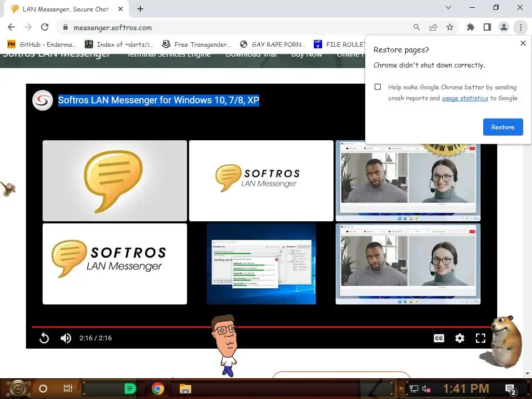Open the Softros channel logo on video

[43, 100]
